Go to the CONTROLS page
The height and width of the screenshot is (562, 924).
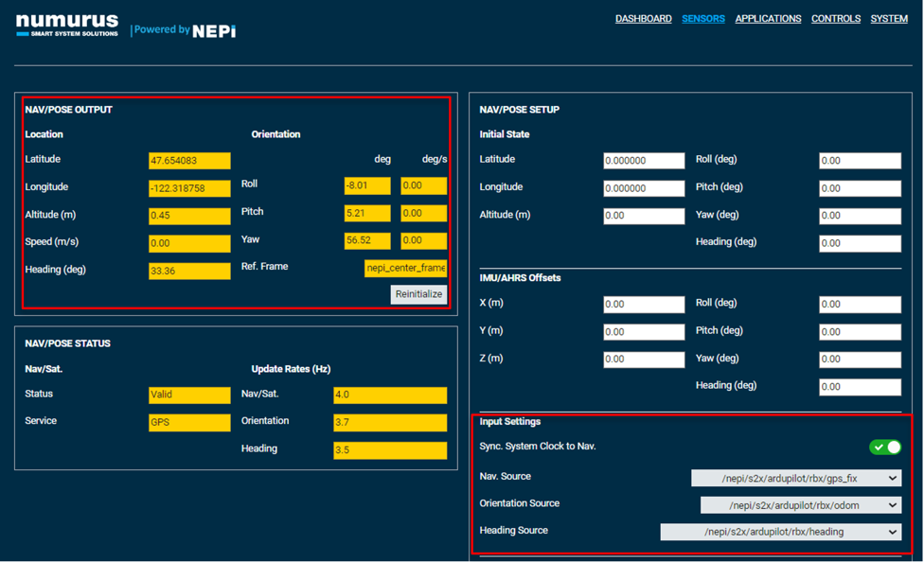pyautogui.click(x=836, y=18)
